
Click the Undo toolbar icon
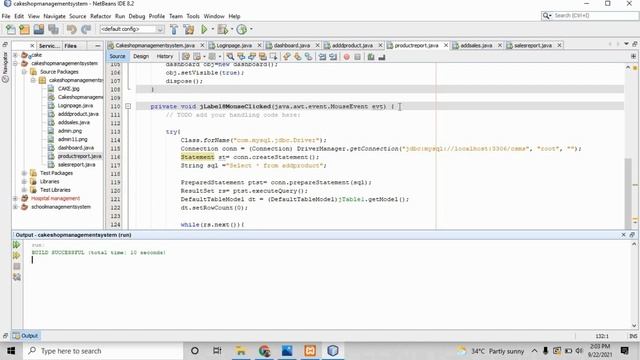tap(71, 29)
